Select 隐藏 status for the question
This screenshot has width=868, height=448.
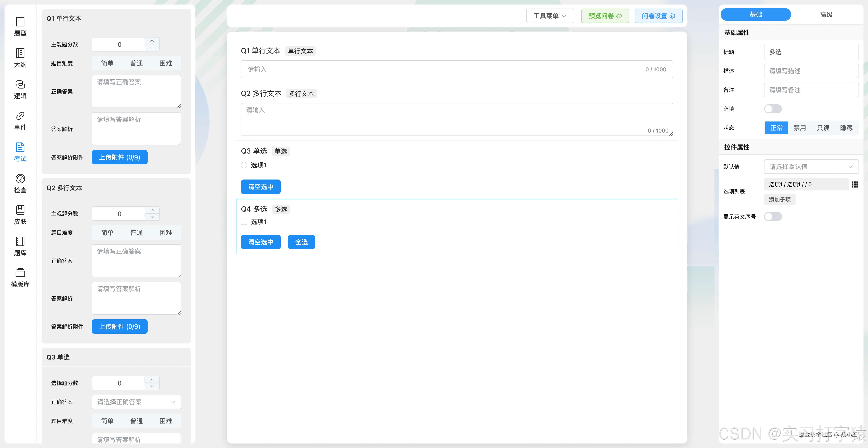click(x=846, y=128)
